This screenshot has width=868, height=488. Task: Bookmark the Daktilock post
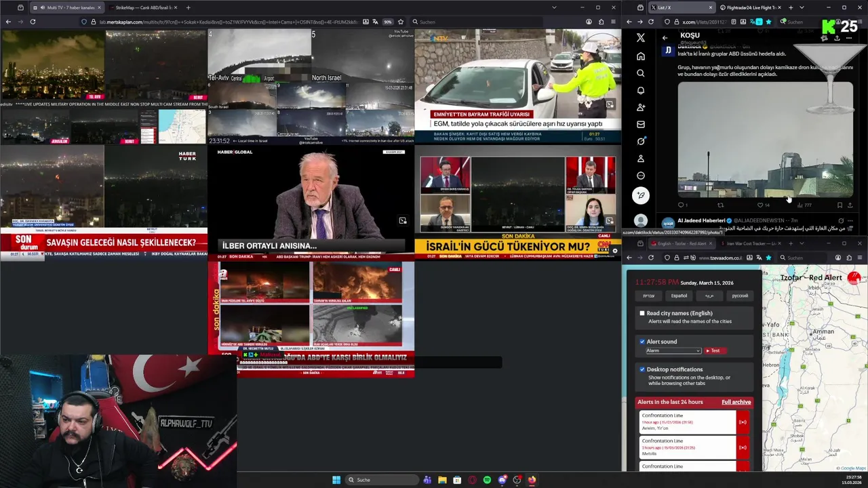pos(840,205)
